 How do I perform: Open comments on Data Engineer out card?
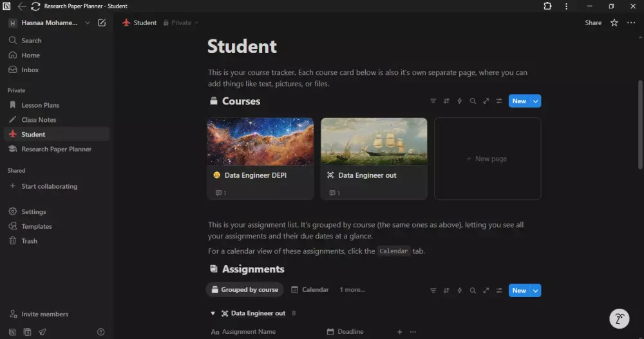[x=334, y=193]
